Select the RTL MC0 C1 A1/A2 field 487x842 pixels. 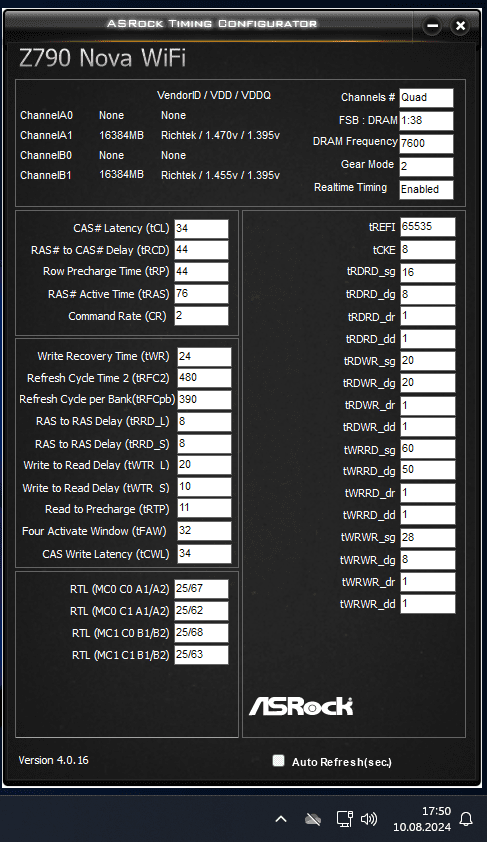(201, 611)
